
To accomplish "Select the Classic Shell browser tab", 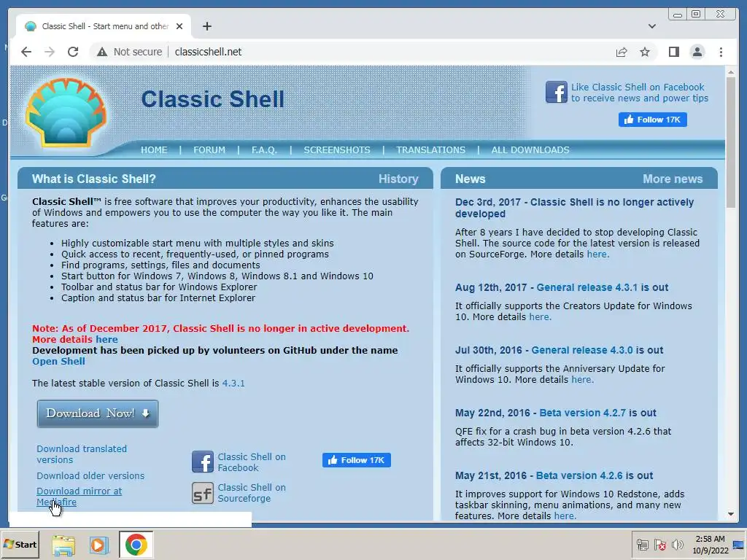I will [104, 26].
